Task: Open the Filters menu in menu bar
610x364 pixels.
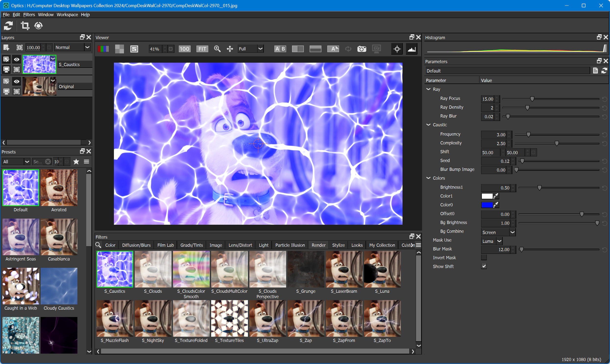Action: tap(29, 15)
